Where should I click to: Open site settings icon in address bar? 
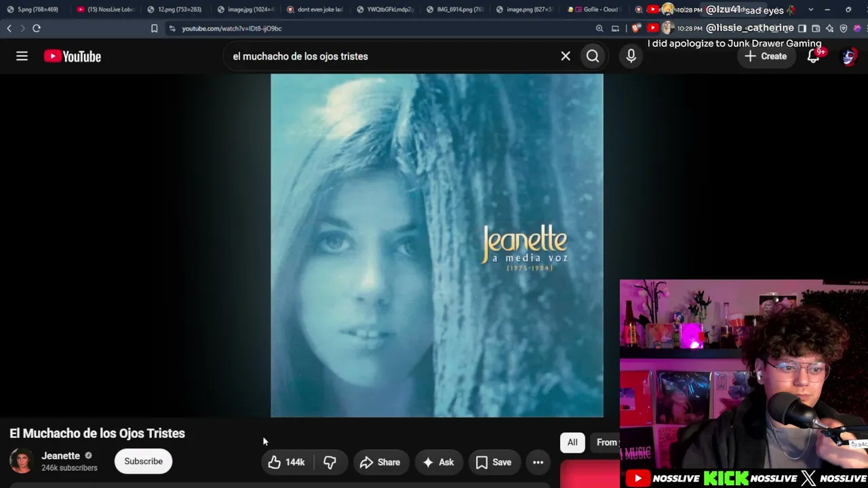172,28
